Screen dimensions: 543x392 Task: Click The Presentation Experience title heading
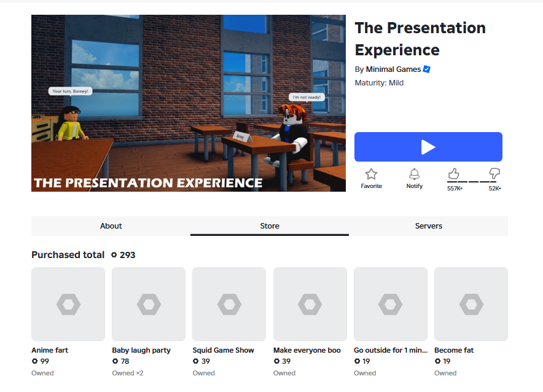click(420, 39)
